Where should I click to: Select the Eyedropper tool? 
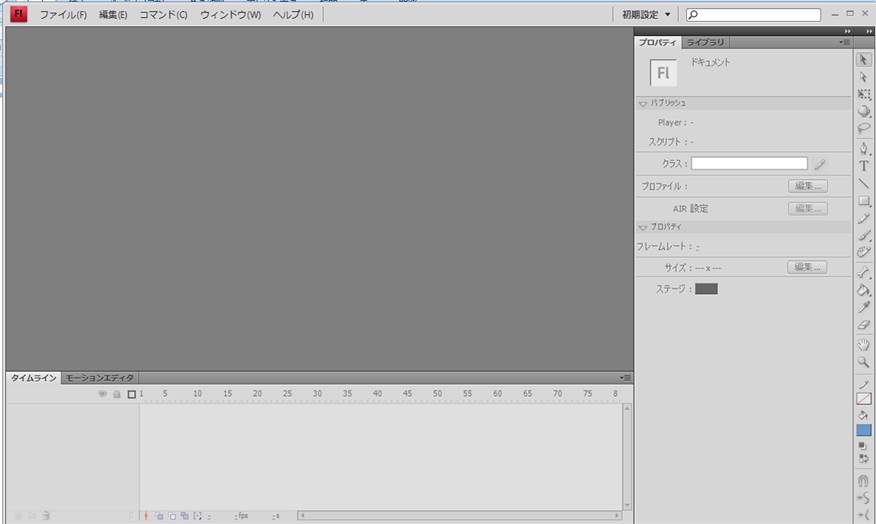tap(864, 307)
